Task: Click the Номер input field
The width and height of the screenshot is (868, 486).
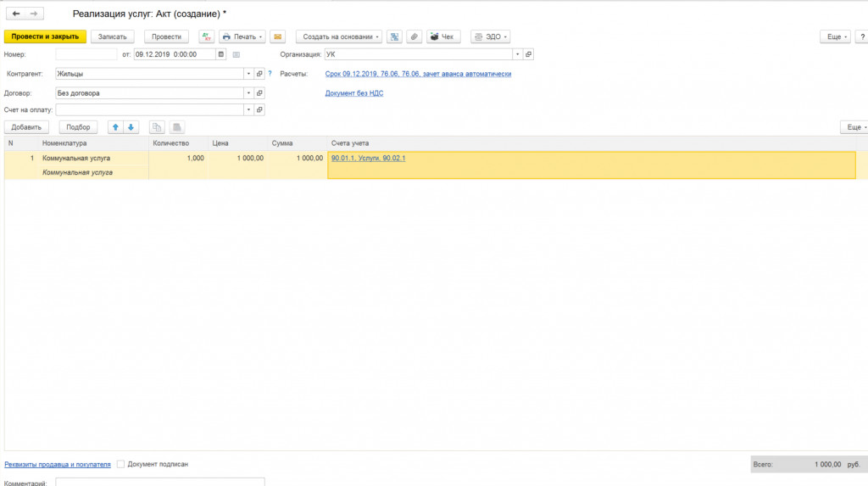Action: [86, 54]
